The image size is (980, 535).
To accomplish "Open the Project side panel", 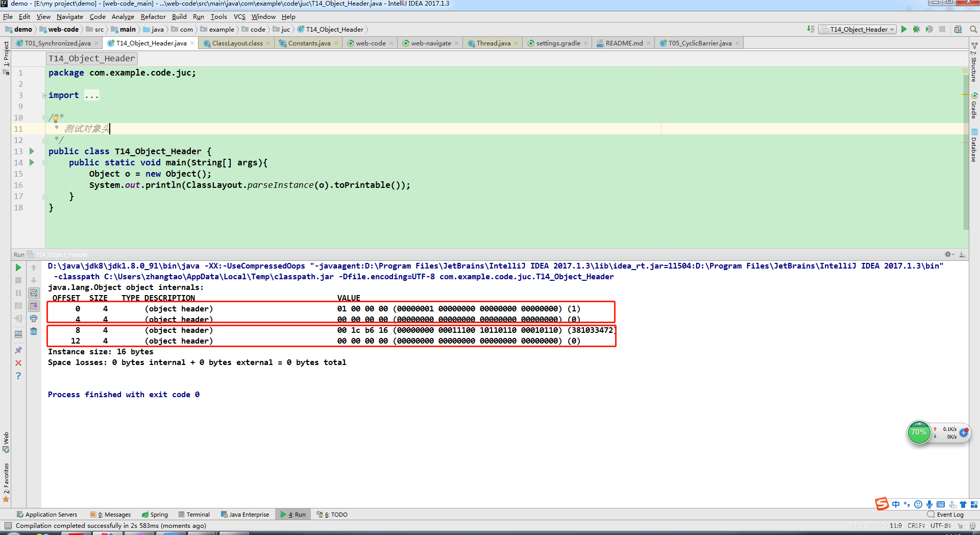I will point(6,57).
